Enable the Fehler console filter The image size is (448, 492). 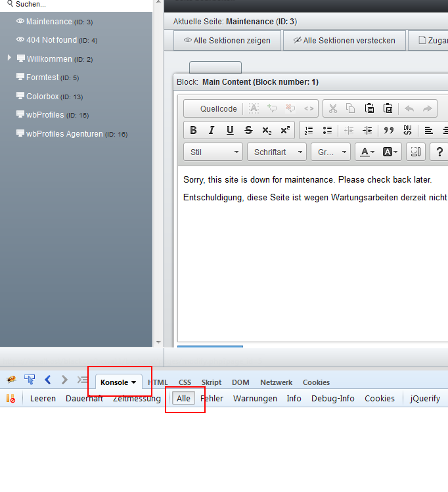(x=212, y=398)
